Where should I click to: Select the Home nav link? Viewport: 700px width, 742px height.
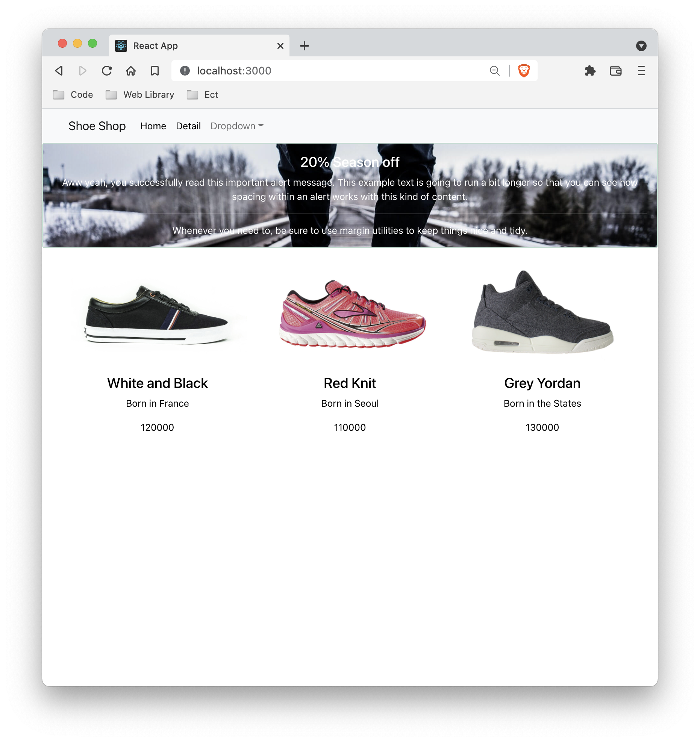click(153, 126)
